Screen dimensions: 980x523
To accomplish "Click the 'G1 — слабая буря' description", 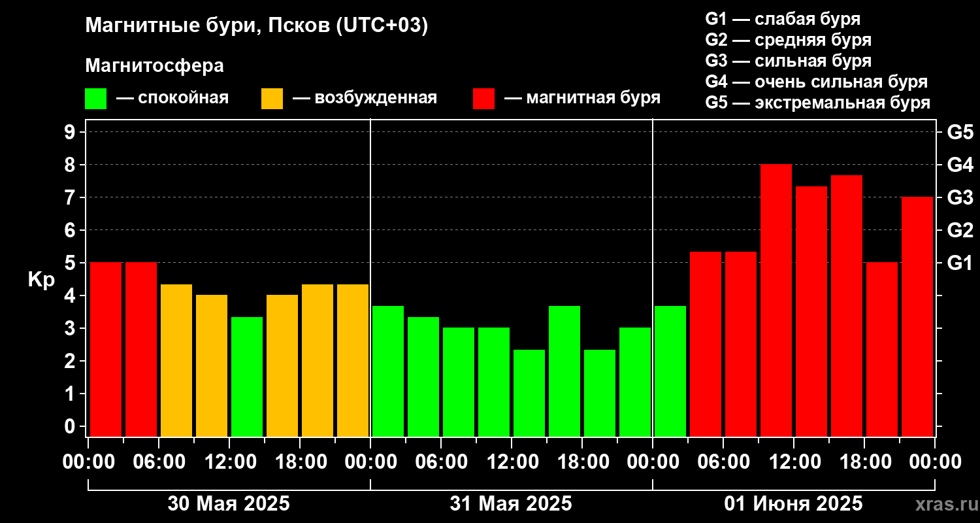I will (x=783, y=18).
